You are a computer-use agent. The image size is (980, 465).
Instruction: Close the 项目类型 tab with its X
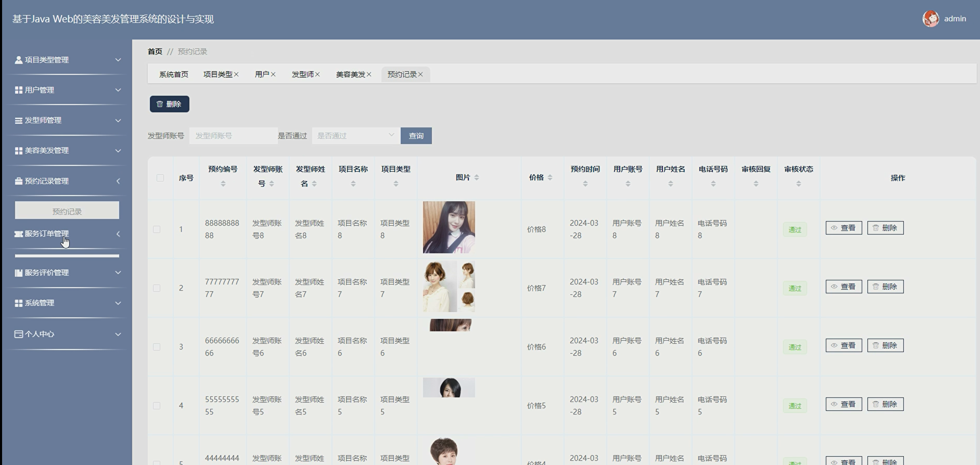point(236,75)
